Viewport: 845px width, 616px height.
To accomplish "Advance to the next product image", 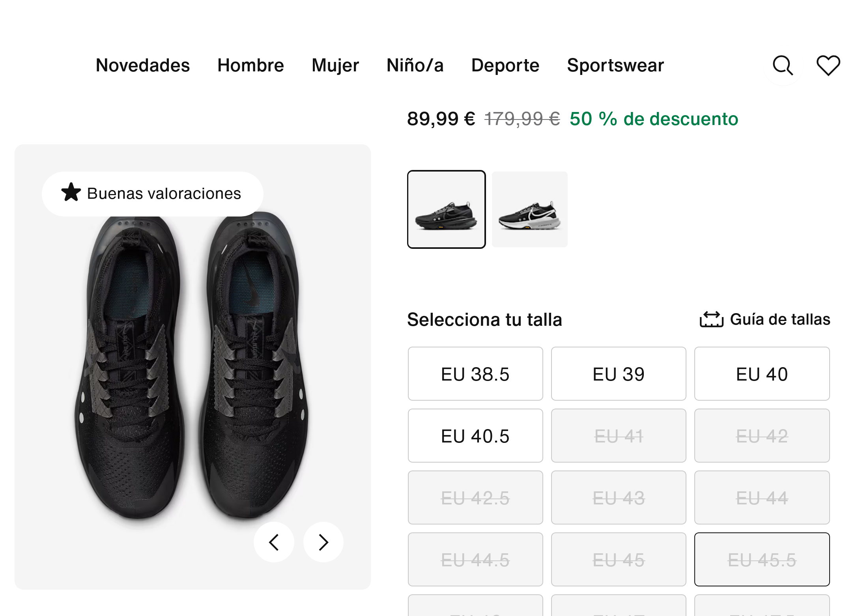I will pyautogui.click(x=323, y=542).
